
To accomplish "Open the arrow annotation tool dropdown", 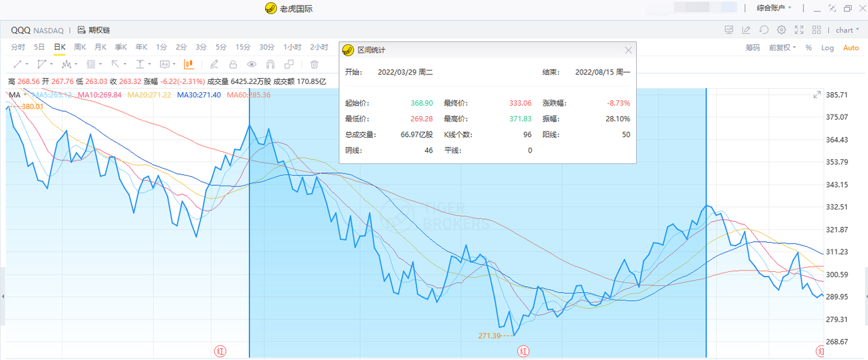I will tap(119, 64).
